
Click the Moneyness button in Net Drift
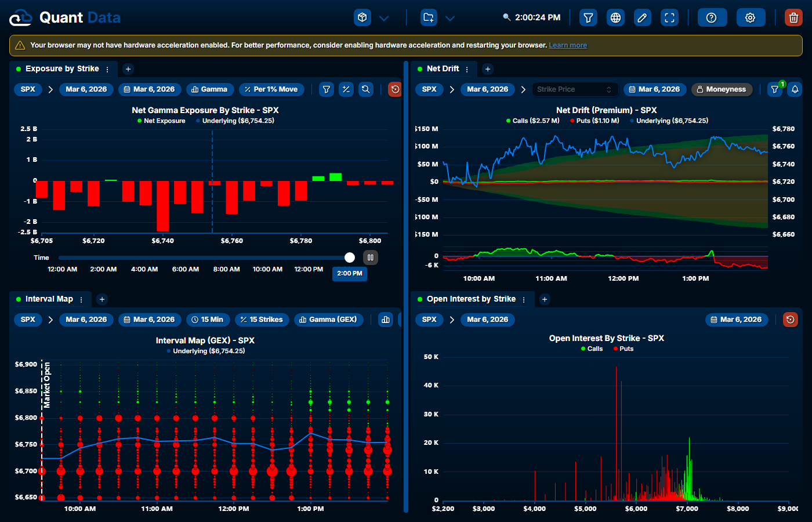click(722, 89)
